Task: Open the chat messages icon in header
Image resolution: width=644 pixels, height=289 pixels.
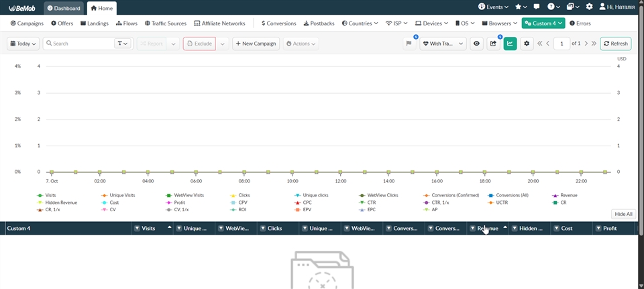Action: point(537,7)
